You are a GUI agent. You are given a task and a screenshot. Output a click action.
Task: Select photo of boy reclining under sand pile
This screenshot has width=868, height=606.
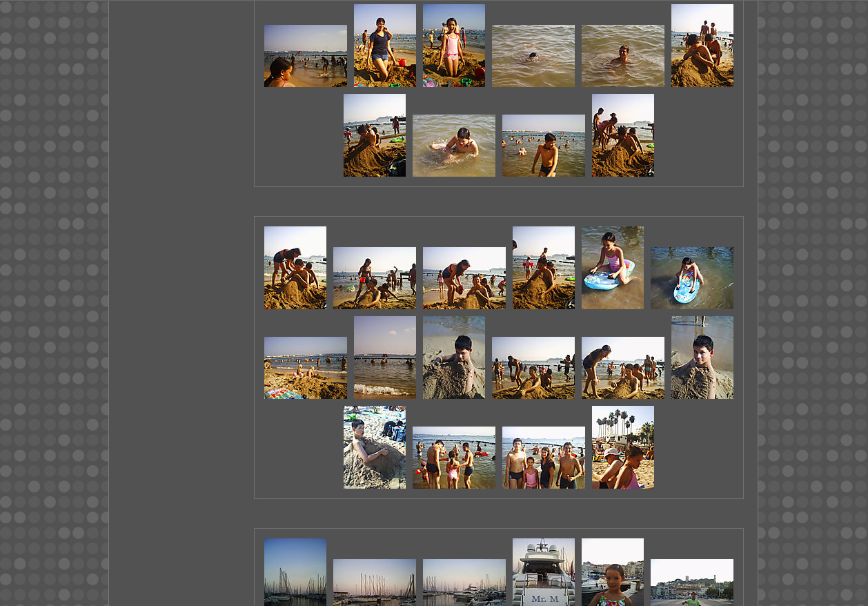[x=374, y=447]
